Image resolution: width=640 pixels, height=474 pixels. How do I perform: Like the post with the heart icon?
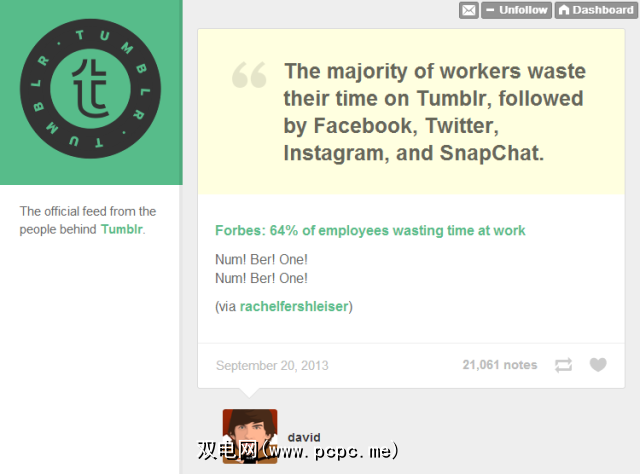(598, 365)
